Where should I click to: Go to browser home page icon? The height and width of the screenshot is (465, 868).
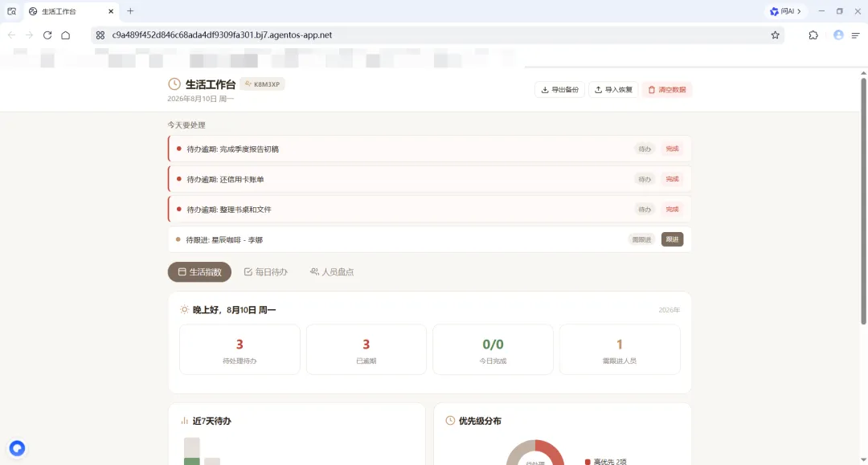(x=65, y=35)
